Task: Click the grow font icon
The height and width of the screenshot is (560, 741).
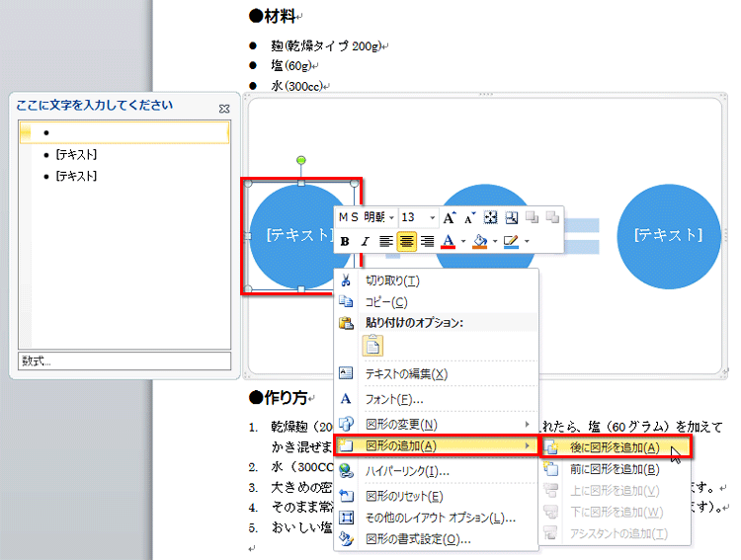Action: (x=449, y=217)
